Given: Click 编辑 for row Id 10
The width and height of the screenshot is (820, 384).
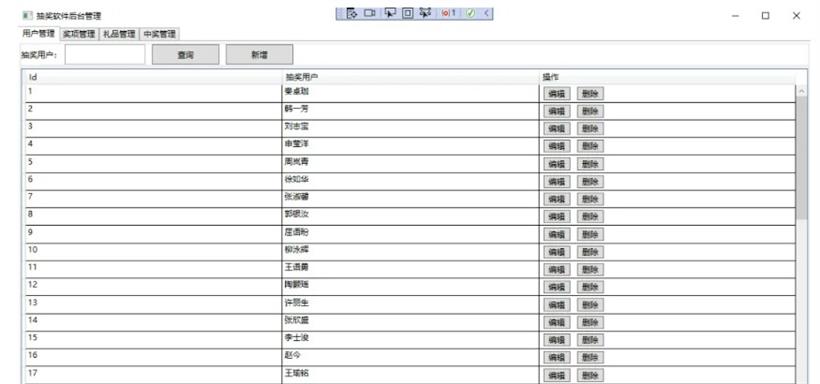Looking at the screenshot, I should [557, 252].
